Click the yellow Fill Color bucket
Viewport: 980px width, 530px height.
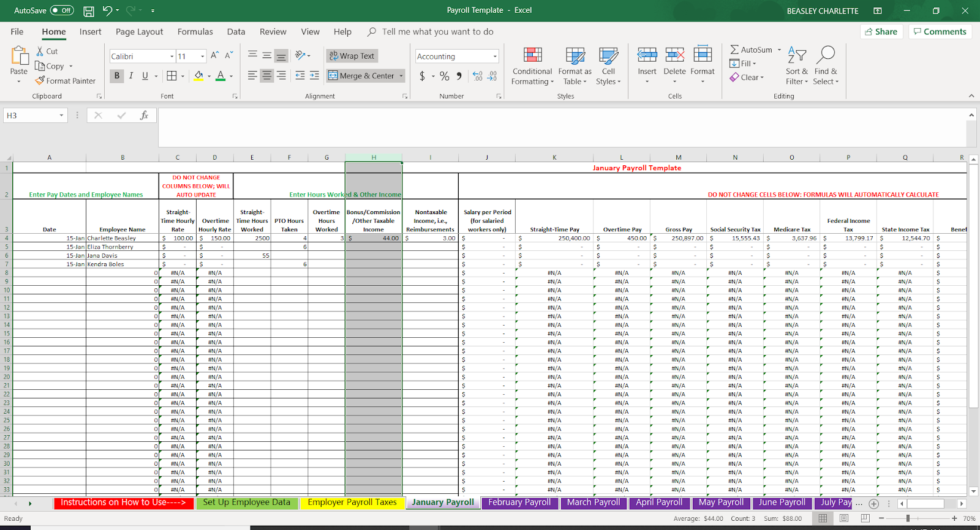(198, 76)
